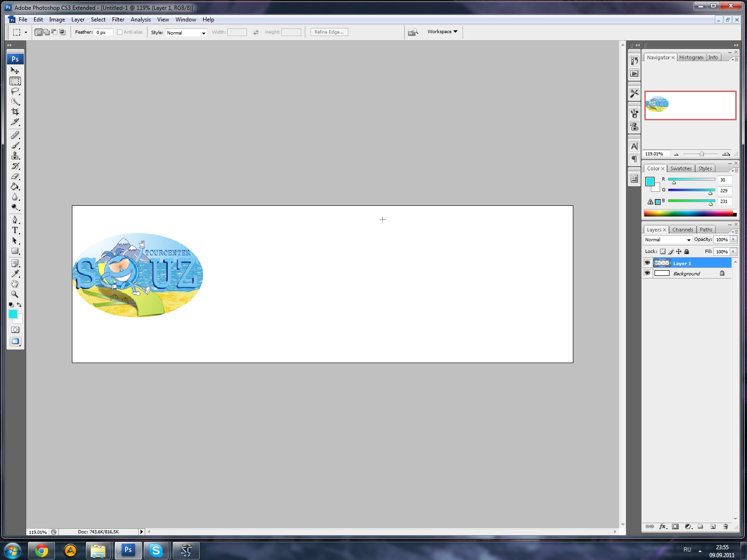Screen dimensions: 747x560
Task: Open the layer blend mode dropdown
Action: pyautogui.click(x=668, y=239)
